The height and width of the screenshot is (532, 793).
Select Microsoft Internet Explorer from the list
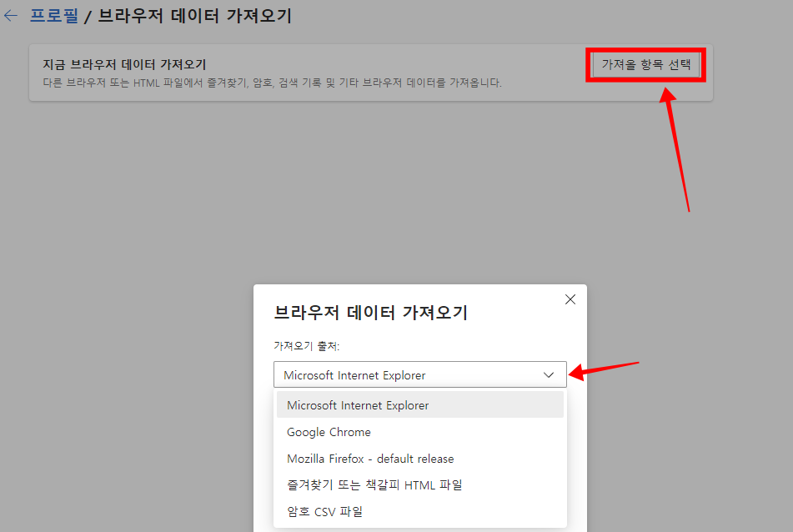(419, 405)
